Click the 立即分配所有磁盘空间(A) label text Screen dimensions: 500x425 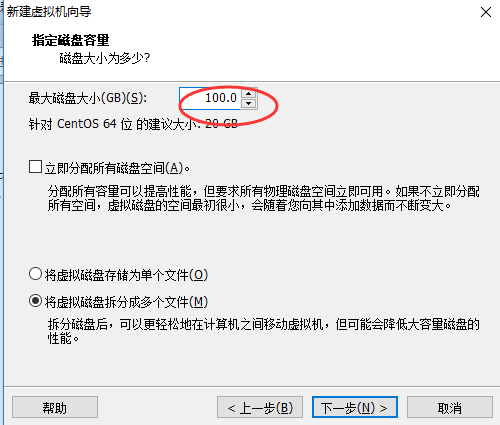117,168
